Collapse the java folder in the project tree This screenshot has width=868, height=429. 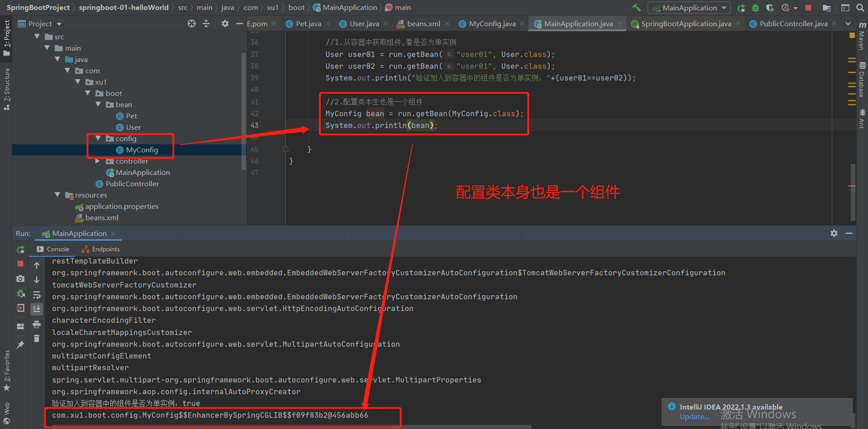coord(57,59)
